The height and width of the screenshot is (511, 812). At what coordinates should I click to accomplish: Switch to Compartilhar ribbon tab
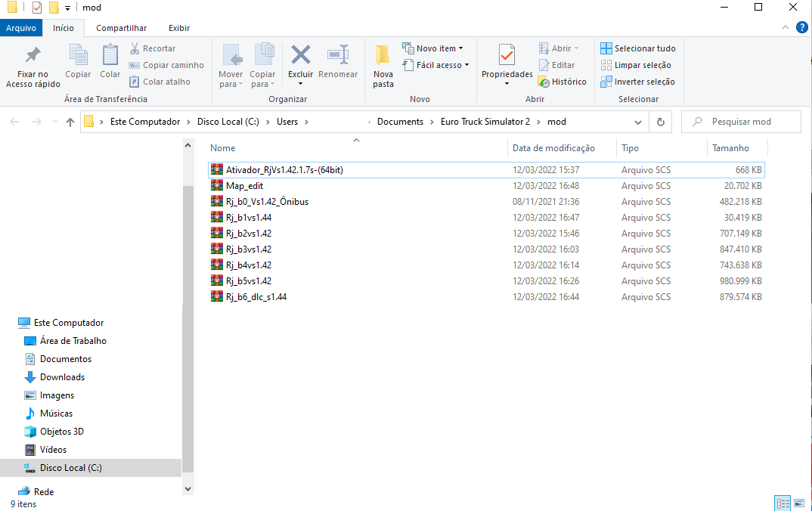click(121, 28)
